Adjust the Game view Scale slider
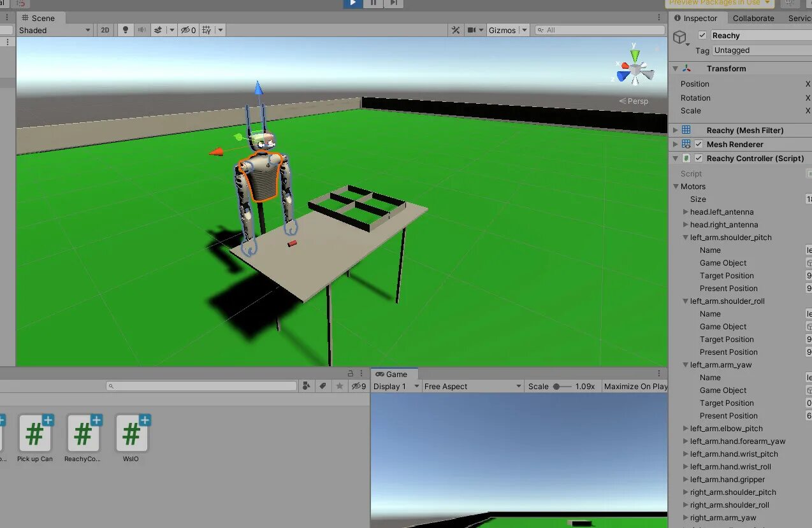Image resolution: width=812 pixels, height=528 pixels. pyautogui.click(x=562, y=386)
